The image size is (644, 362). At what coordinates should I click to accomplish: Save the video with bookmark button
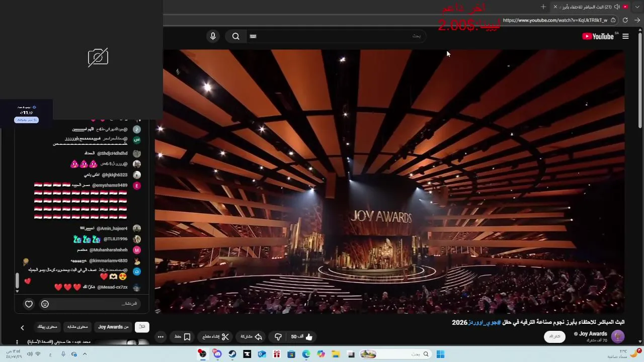coord(183,337)
